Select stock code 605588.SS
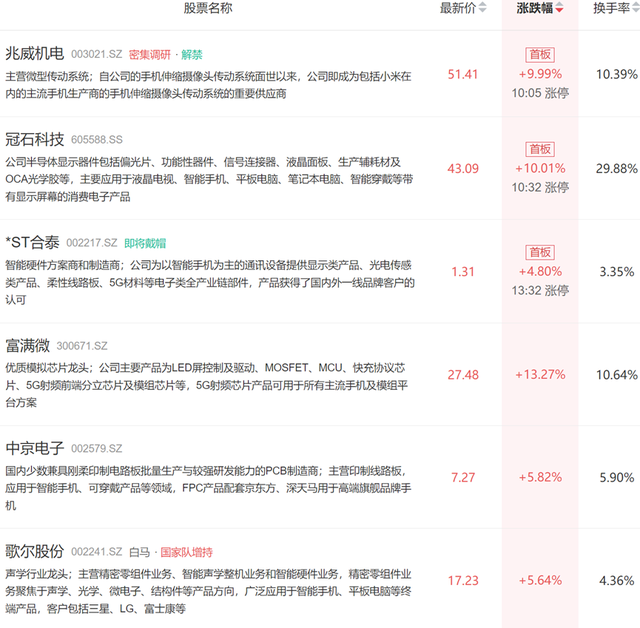 click(x=97, y=140)
